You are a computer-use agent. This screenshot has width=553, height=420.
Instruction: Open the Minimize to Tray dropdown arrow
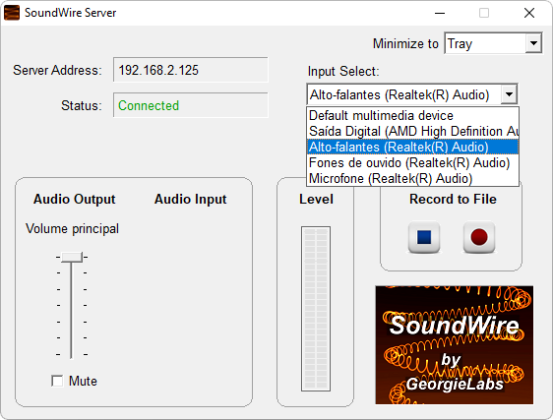[533, 43]
